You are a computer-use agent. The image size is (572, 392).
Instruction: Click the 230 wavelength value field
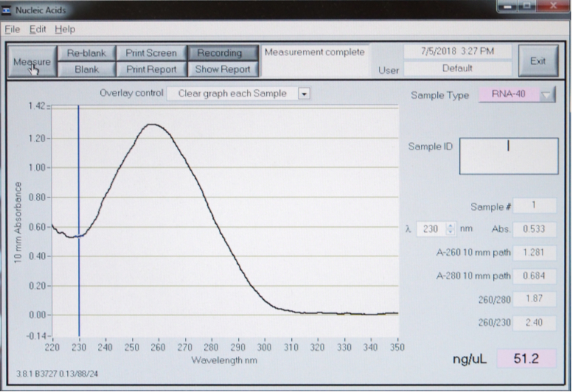(x=431, y=229)
